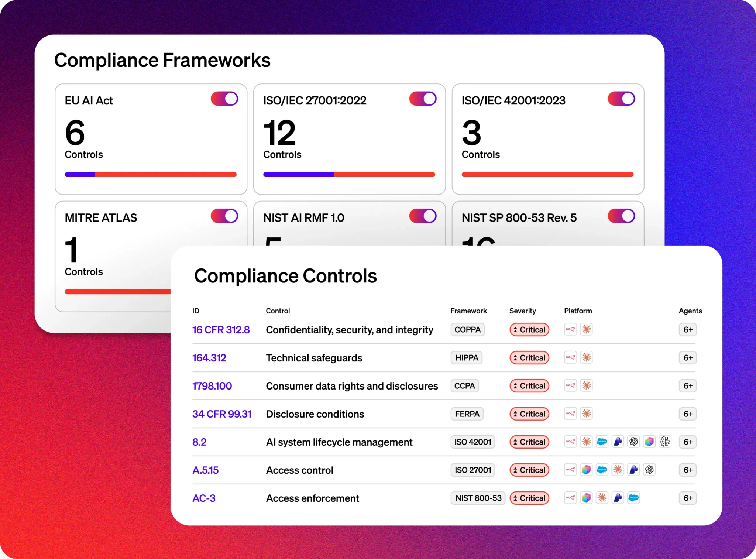Toggle the EU AI Act framework switch
756x559 pixels.
pyautogui.click(x=224, y=99)
